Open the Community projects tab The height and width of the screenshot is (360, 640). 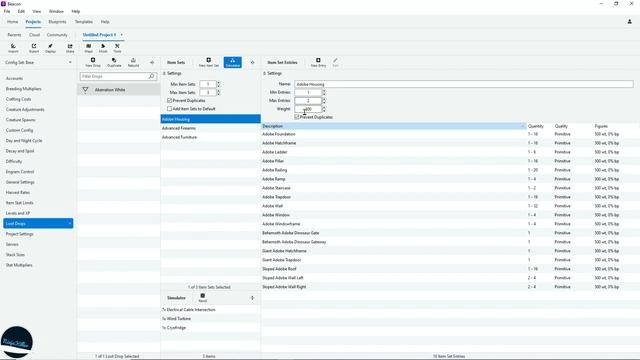click(x=57, y=35)
